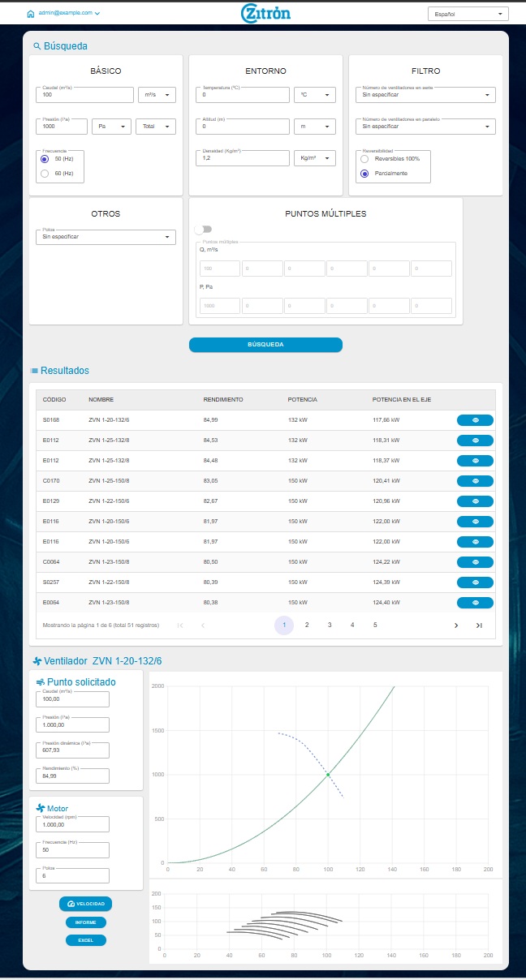
Task: Sort by the RENDIMIENTO column header
Action: click(223, 400)
